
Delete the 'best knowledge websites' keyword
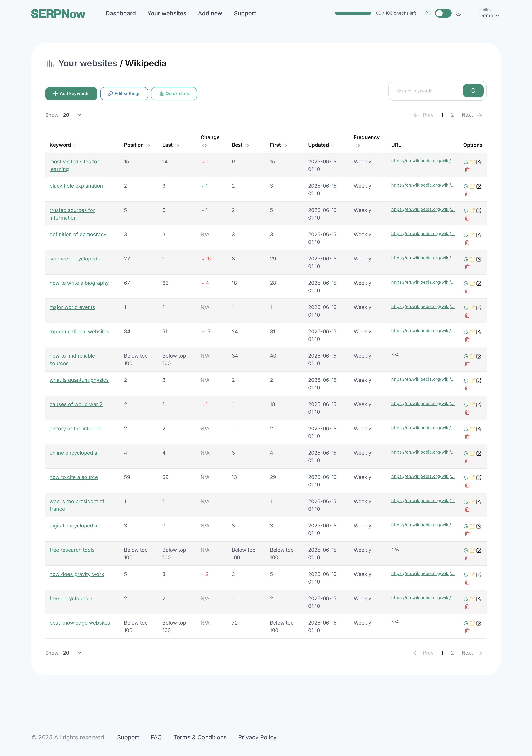coord(467,631)
